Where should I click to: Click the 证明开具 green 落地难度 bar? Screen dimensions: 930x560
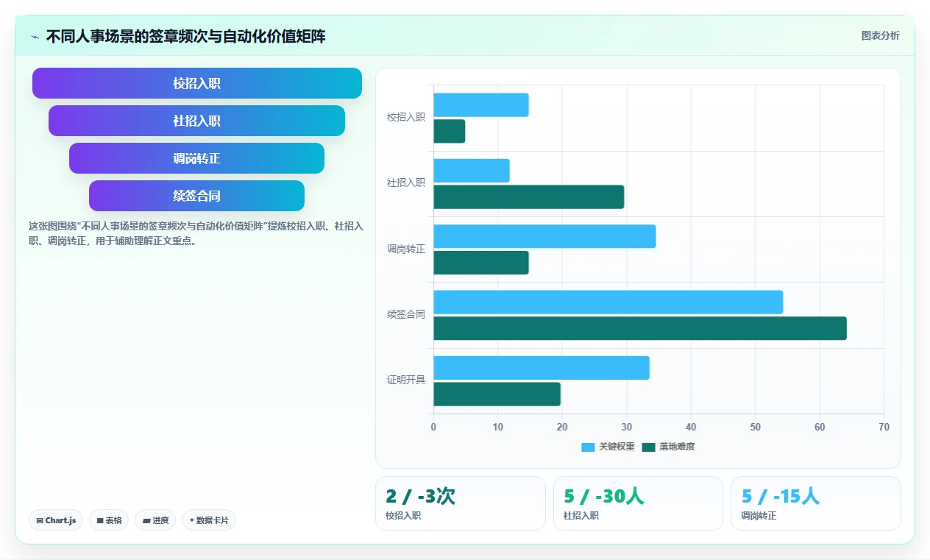pyautogui.click(x=497, y=394)
